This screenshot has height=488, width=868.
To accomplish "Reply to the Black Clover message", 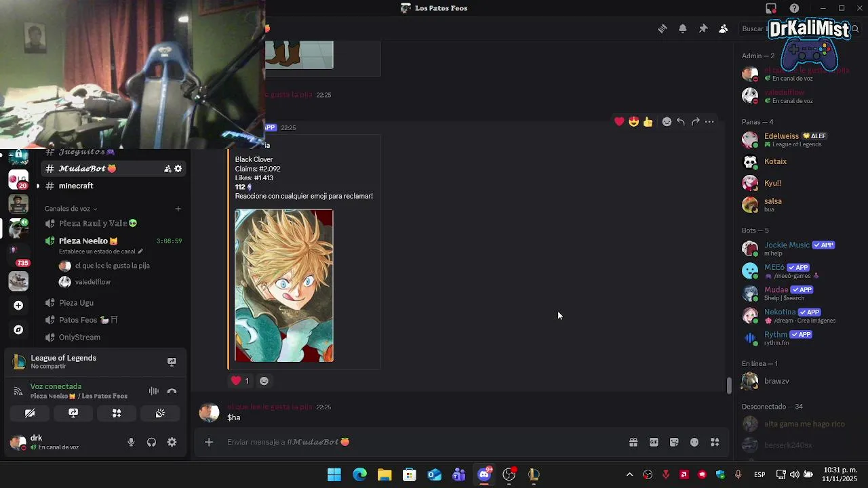I will pyautogui.click(x=681, y=121).
